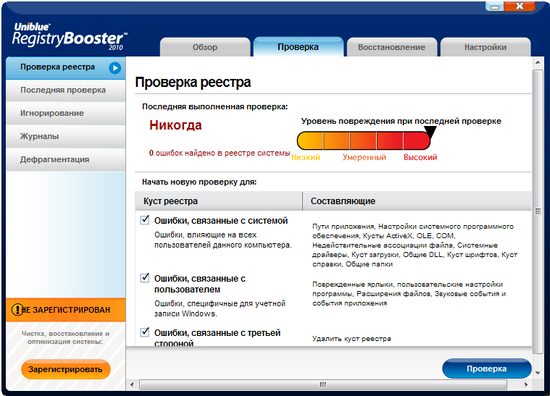Viewport: 550px width, 396px height.
Task: Click the black damage level pointer marker
Action: [x=430, y=132]
